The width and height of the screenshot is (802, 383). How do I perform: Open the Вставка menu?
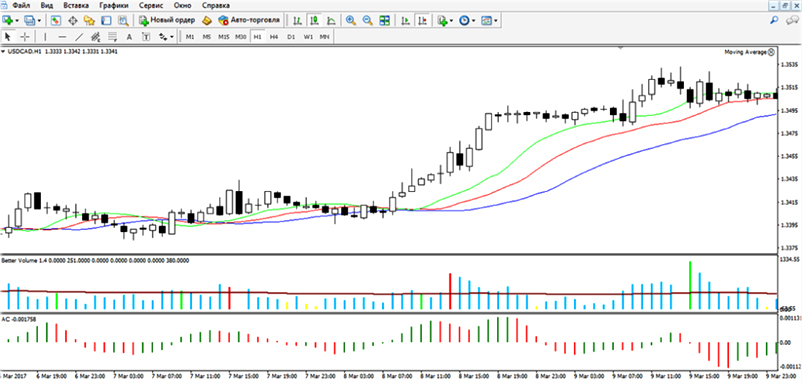point(76,6)
